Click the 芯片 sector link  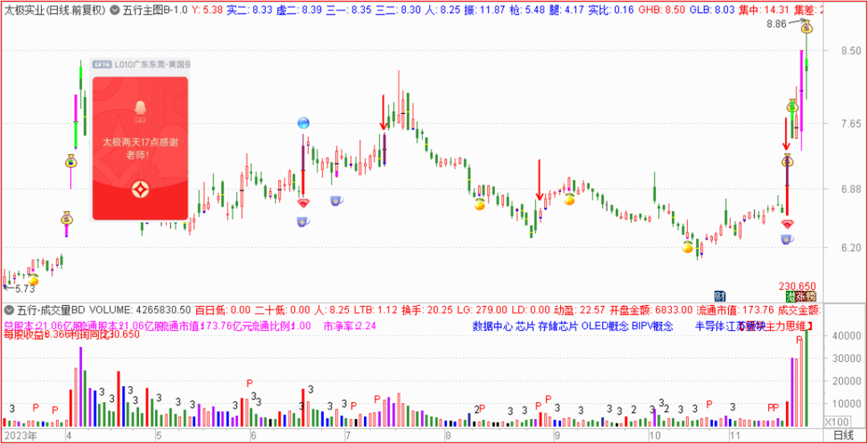[x=525, y=326]
